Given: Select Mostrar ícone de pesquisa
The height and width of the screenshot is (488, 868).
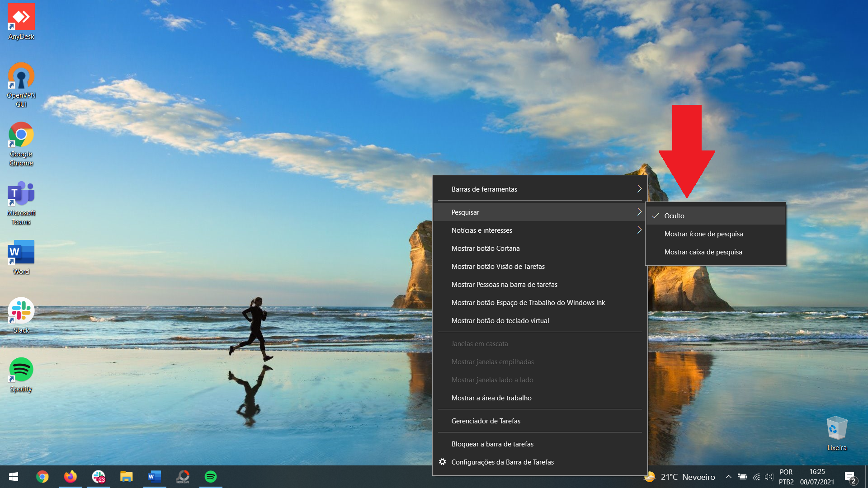Looking at the screenshot, I should coord(716,234).
